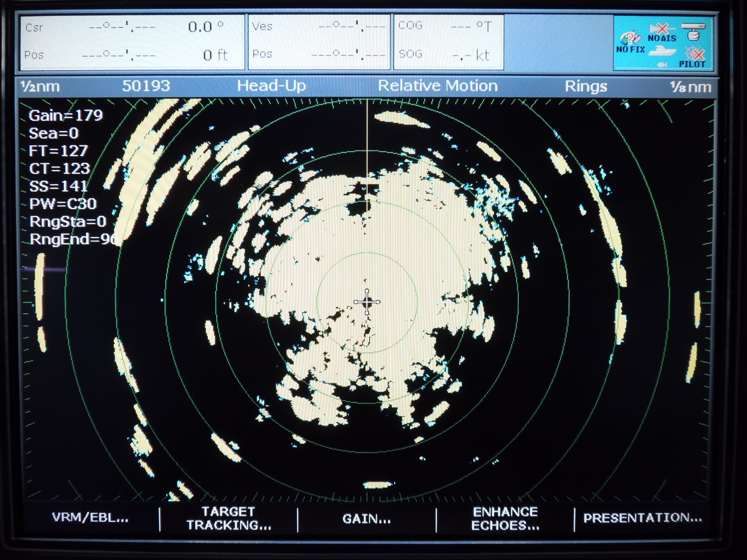Click the Sea=0 readout
The image size is (747, 560).
[x=53, y=133]
